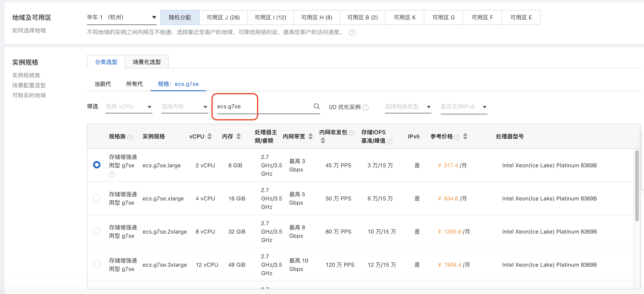Image resolution: width=644 pixels, height=294 pixels.
Task: Select the ecs.g7se.2xlarge instance radio button
Action: [x=97, y=231]
